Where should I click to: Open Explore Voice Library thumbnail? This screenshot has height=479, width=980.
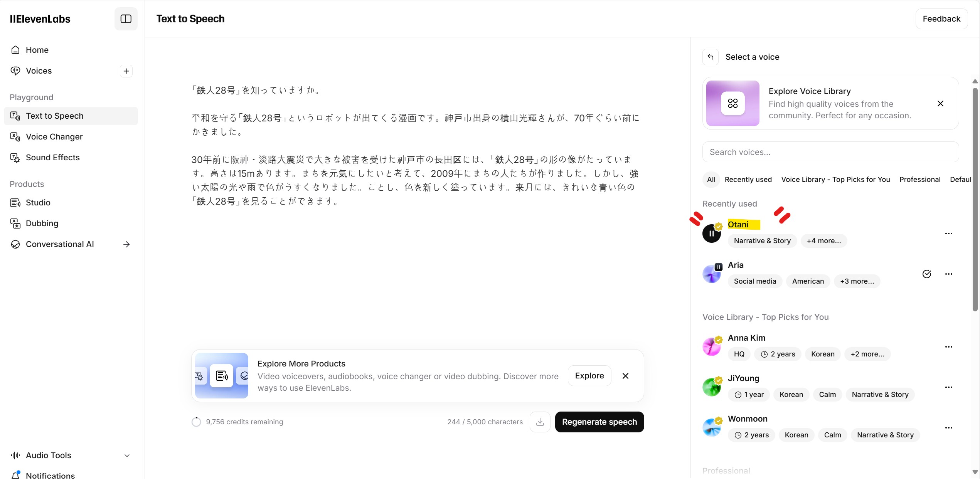[x=732, y=103]
